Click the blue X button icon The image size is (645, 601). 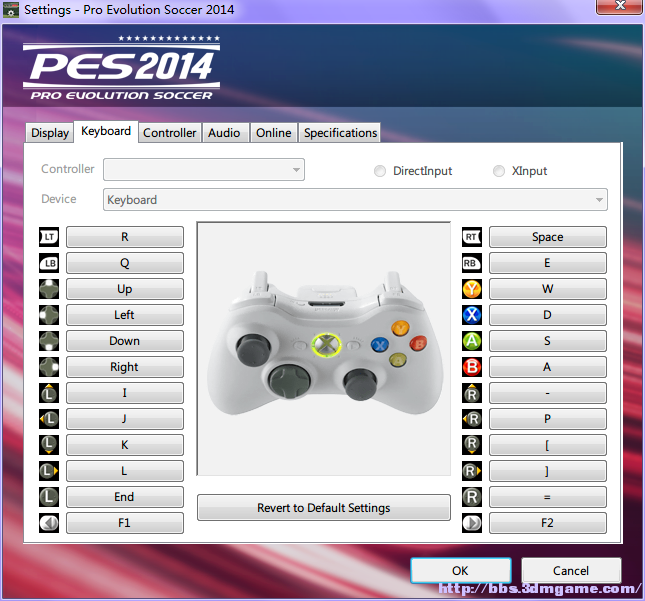(x=472, y=315)
